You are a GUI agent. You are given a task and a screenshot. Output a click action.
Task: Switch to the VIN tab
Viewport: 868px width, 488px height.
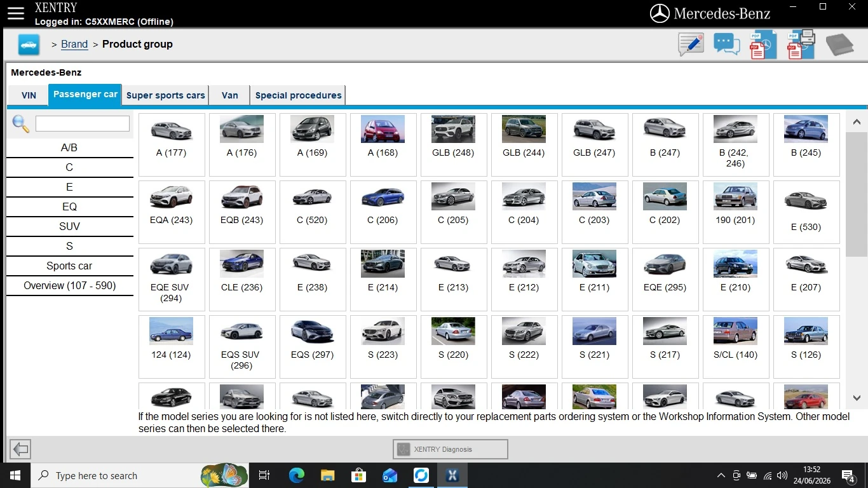click(x=29, y=95)
